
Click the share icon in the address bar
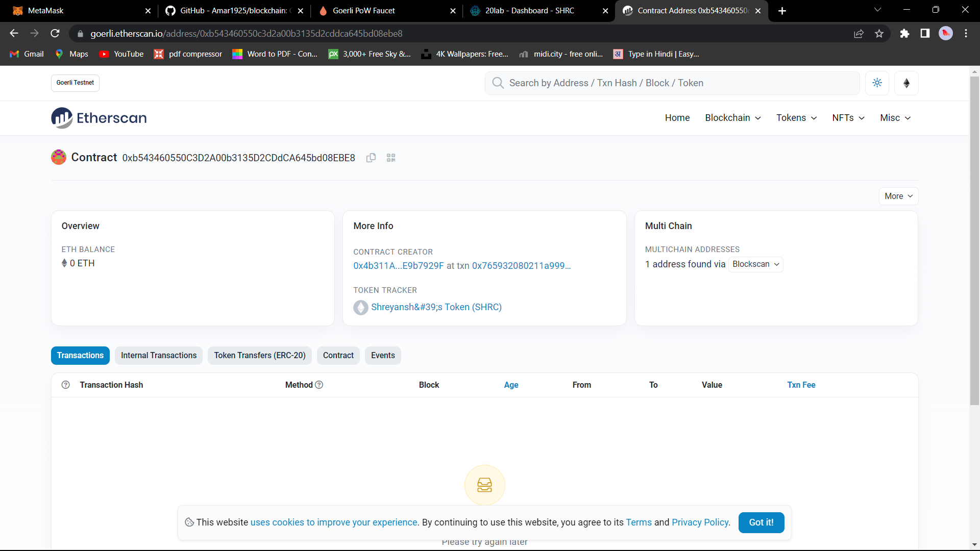tap(859, 33)
